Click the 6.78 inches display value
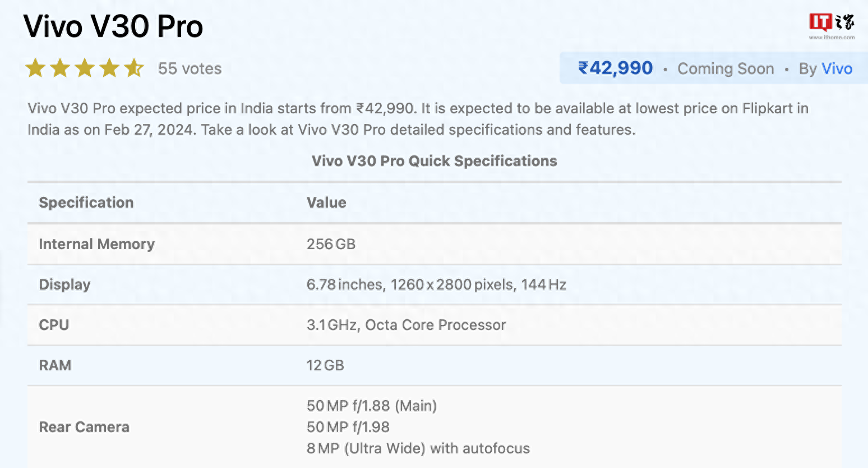Image resolution: width=868 pixels, height=468 pixels. coord(345,285)
